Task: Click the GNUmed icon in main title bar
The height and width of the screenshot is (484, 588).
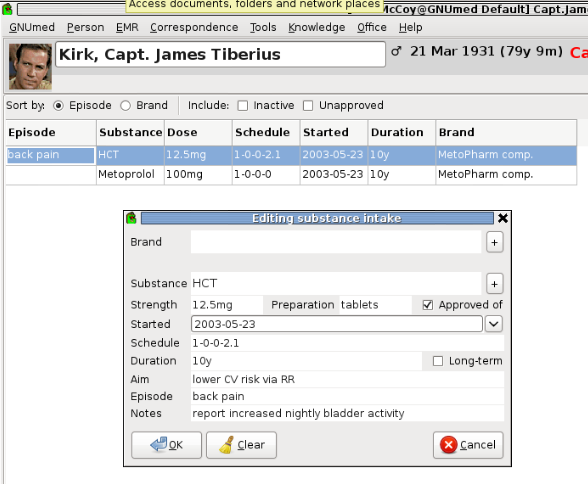Action: pos(7,9)
